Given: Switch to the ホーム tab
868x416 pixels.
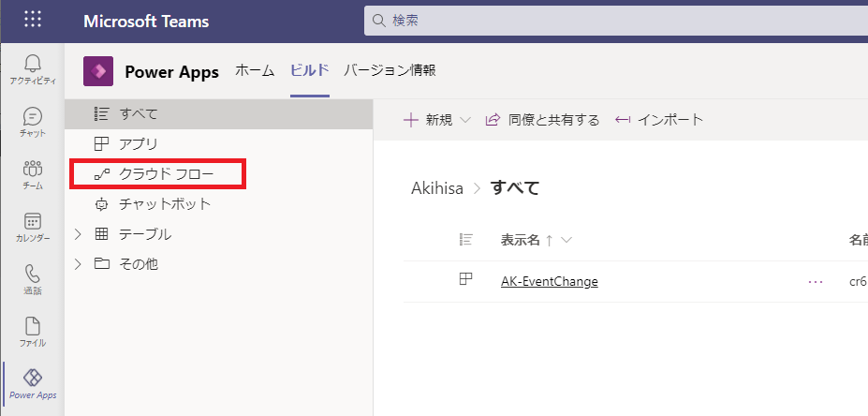Looking at the screenshot, I should [x=255, y=71].
